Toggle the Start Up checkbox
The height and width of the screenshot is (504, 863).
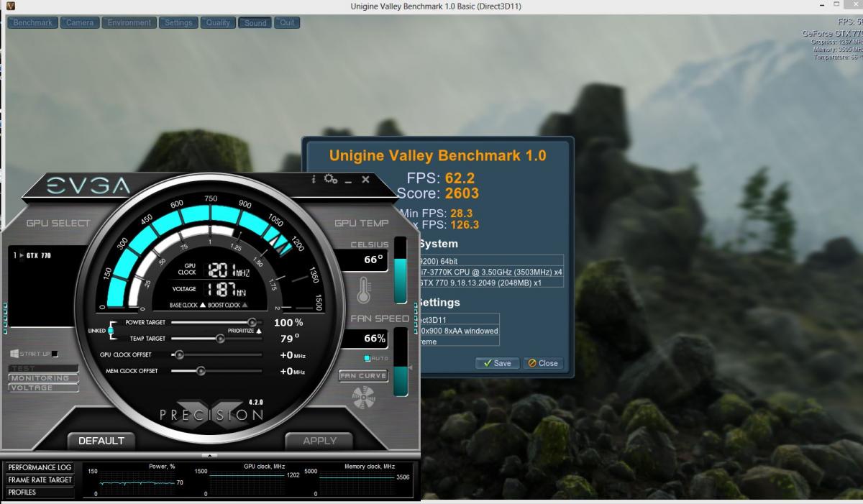(55, 354)
